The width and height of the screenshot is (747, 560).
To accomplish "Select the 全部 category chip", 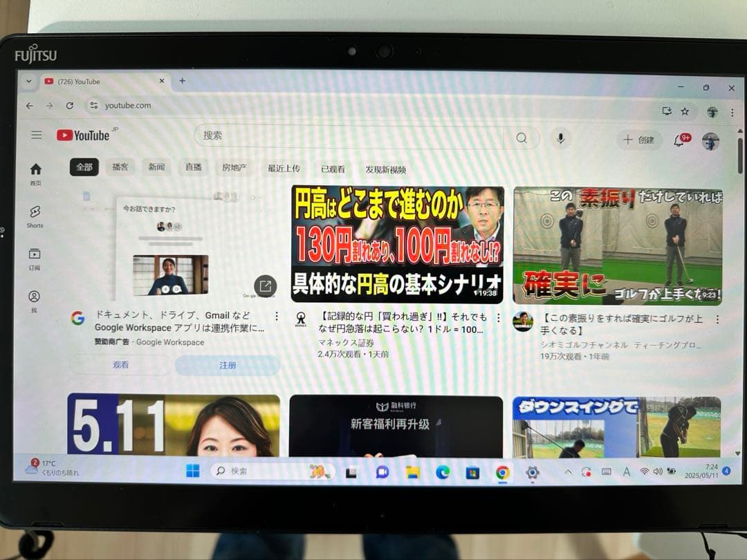I will (x=83, y=167).
